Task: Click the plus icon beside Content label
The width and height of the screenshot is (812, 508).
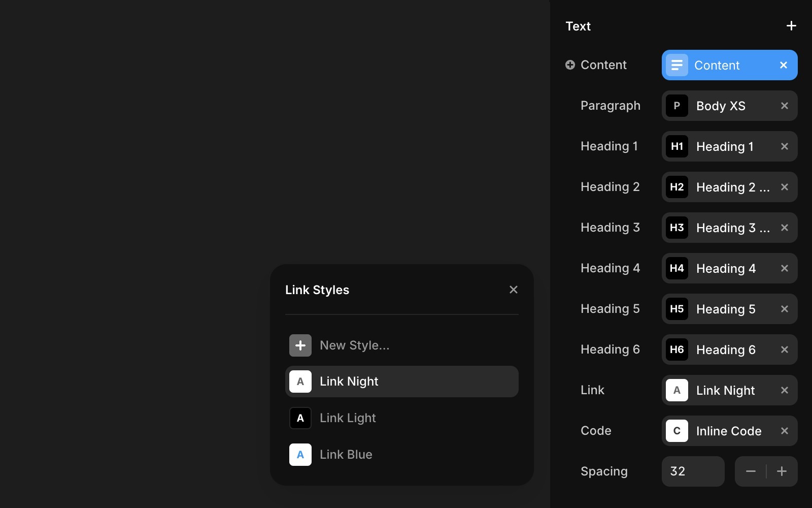Action: click(x=570, y=65)
